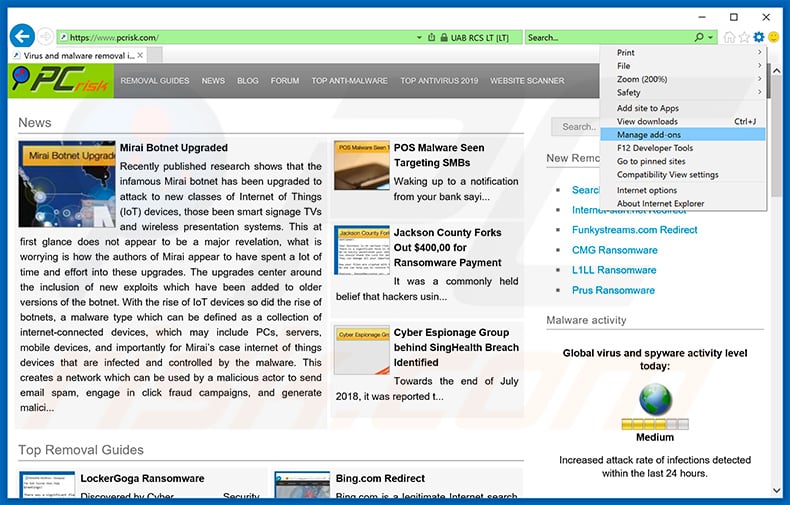Open FORUM nav item
This screenshot has height=505, width=790.
pos(285,81)
